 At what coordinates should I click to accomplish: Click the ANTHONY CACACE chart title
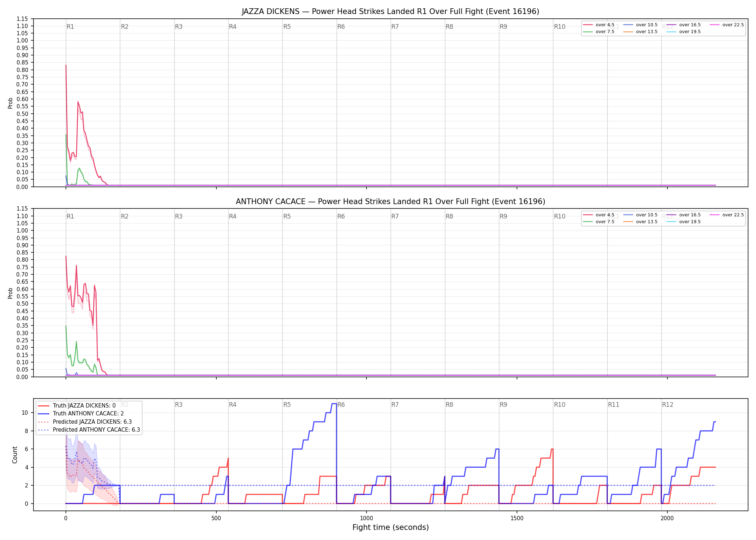click(x=390, y=202)
